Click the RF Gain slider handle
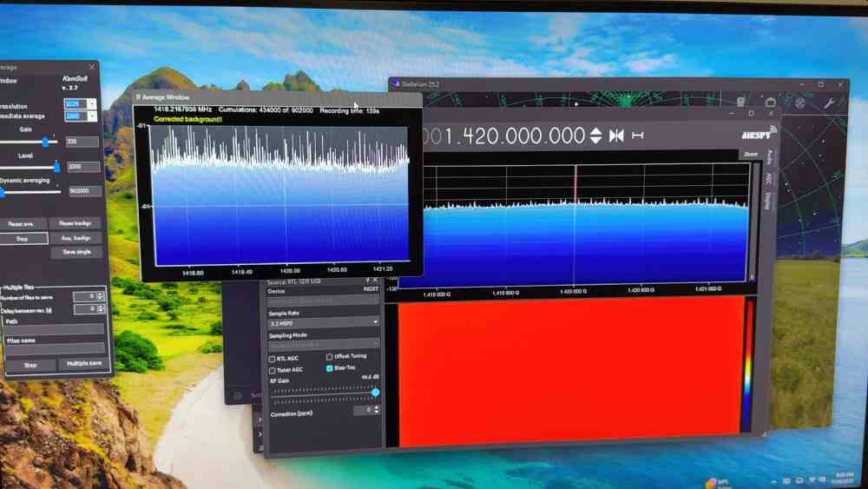Viewport: 868px width, 489px height. [375, 393]
